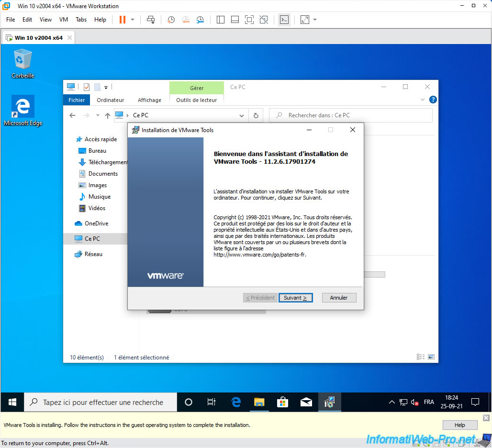Open the VM menu
The width and height of the screenshot is (492, 448).
tap(64, 20)
